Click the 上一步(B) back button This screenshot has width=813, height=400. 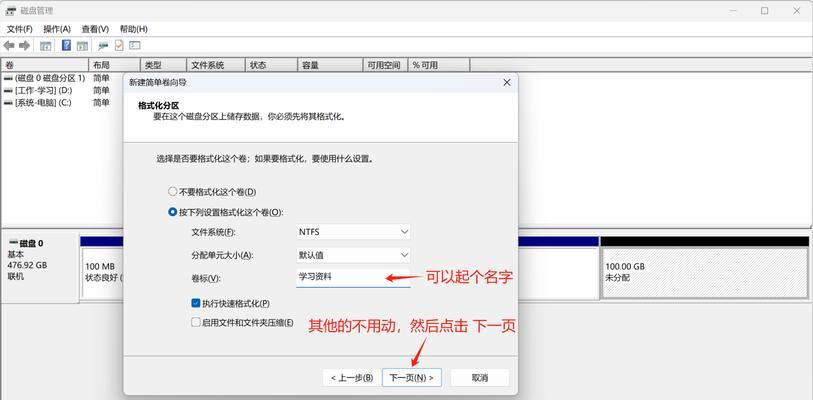(x=352, y=378)
